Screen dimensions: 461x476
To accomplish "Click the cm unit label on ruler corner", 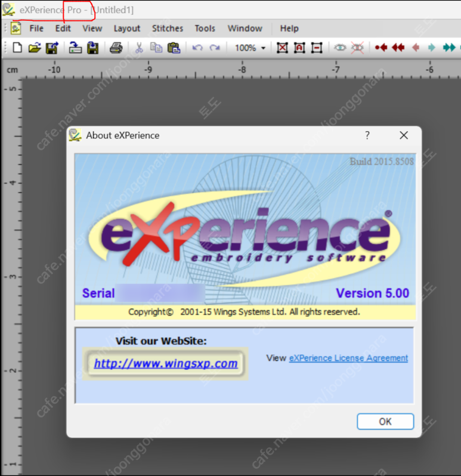I will tap(12, 70).
